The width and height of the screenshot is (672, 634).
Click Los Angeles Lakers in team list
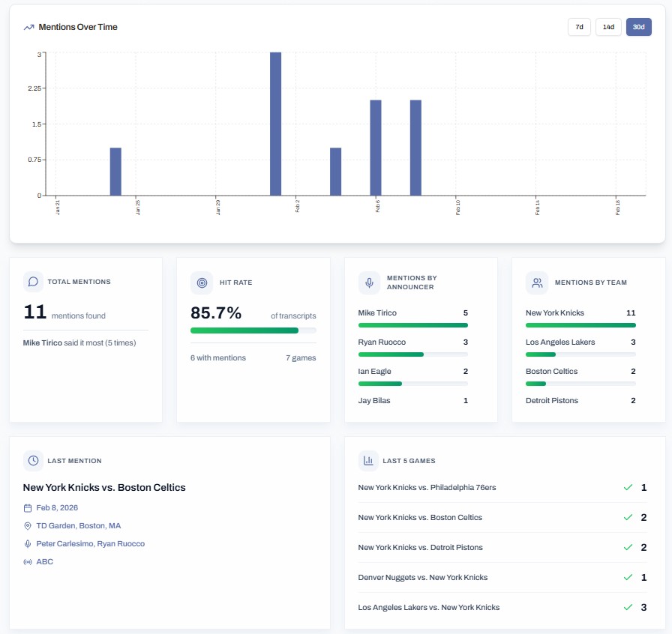click(x=560, y=342)
